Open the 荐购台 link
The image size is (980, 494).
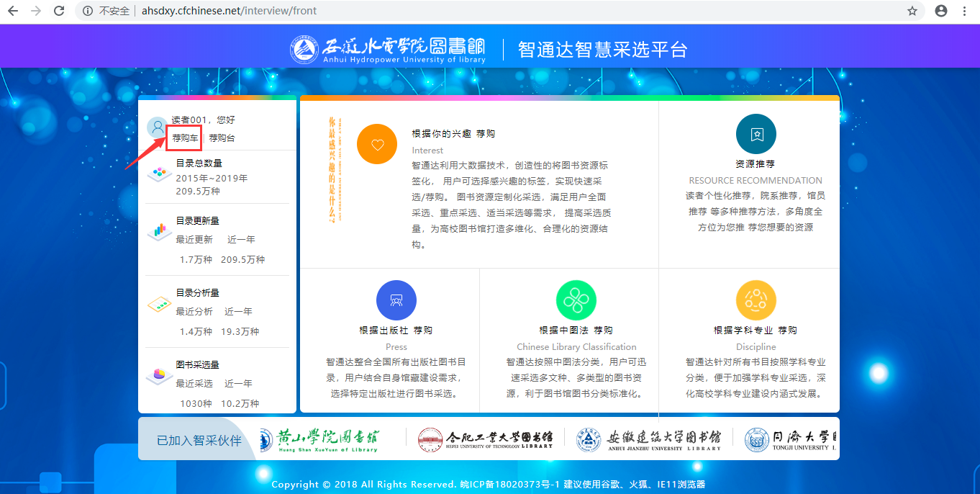pos(222,138)
